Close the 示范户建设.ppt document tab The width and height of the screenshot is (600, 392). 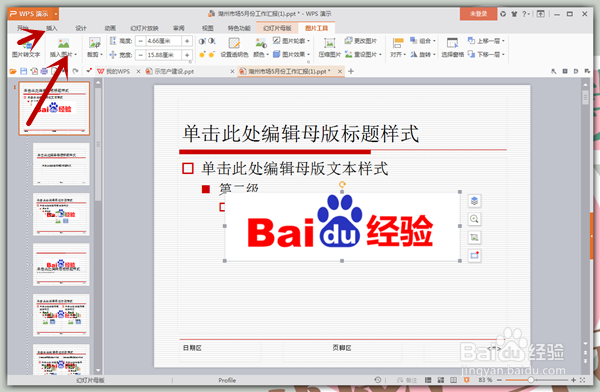click(x=232, y=71)
